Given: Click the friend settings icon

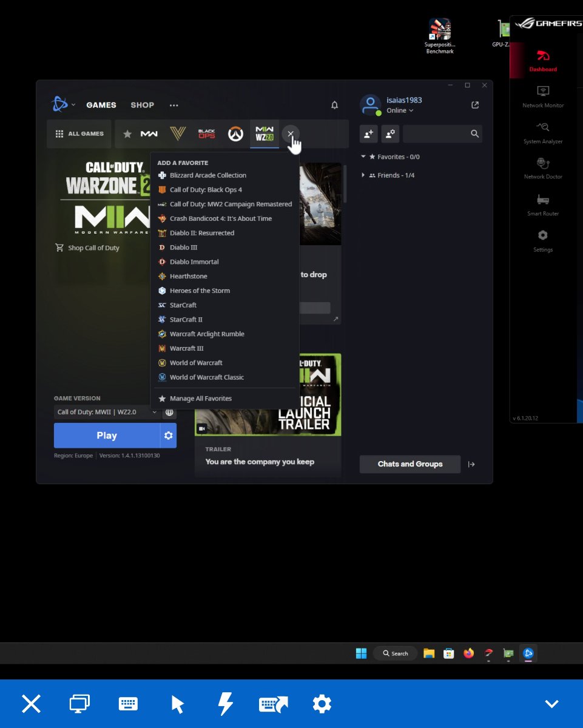Looking at the screenshot, I should click(390, 133).
